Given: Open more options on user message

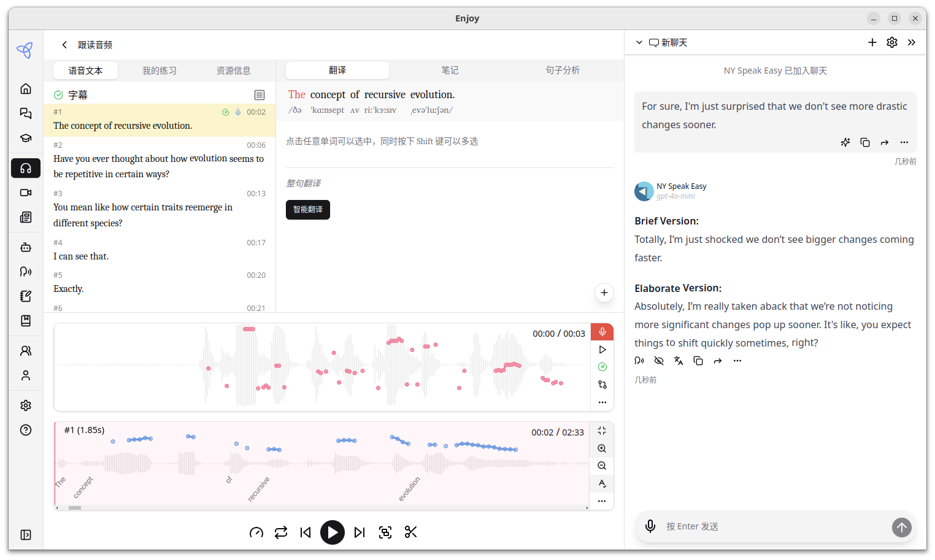Looking at the screenshot, I should coord(904,142).
